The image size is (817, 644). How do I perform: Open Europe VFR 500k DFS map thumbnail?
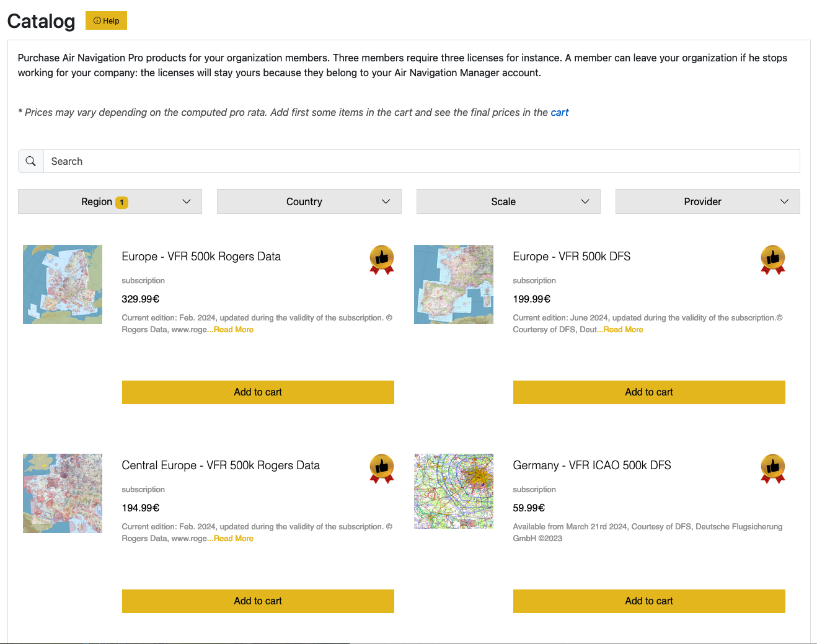(454, 285)
